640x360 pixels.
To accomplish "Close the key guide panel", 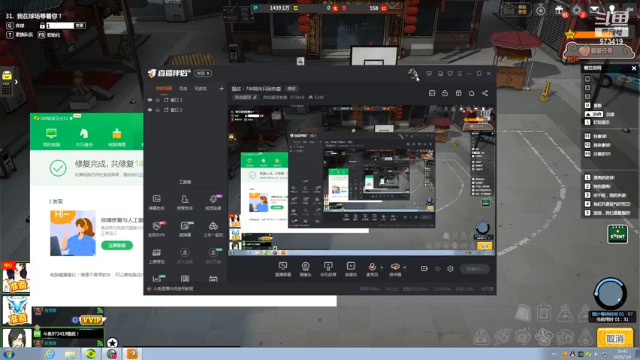I will coord(634,68).
